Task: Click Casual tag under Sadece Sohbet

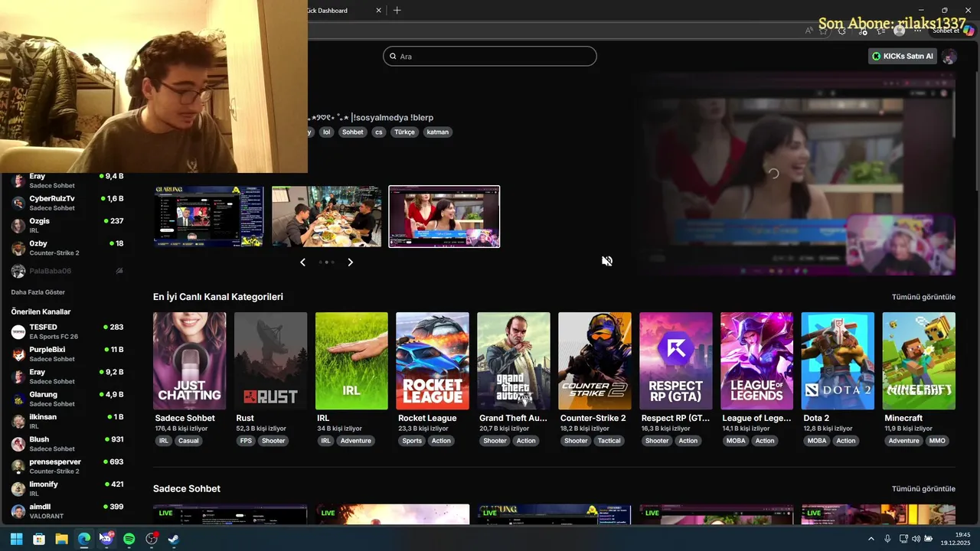Action: [188, 441]
